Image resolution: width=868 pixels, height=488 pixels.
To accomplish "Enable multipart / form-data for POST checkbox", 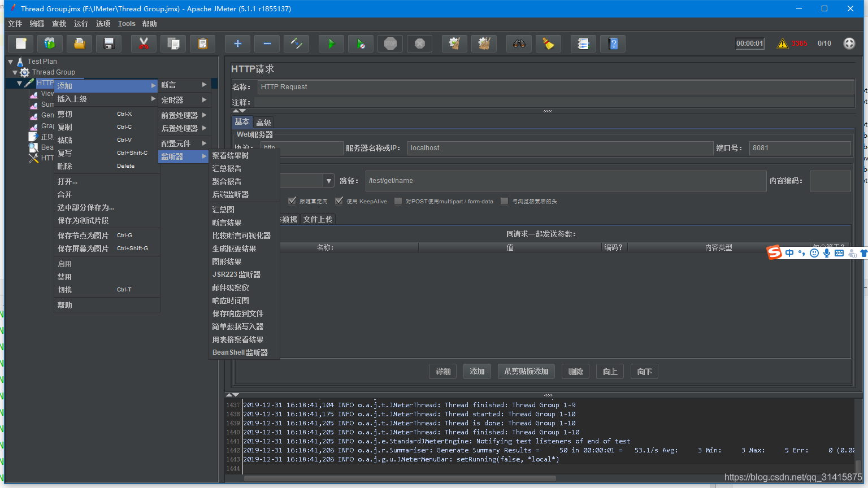I will (x=398, y=201).
